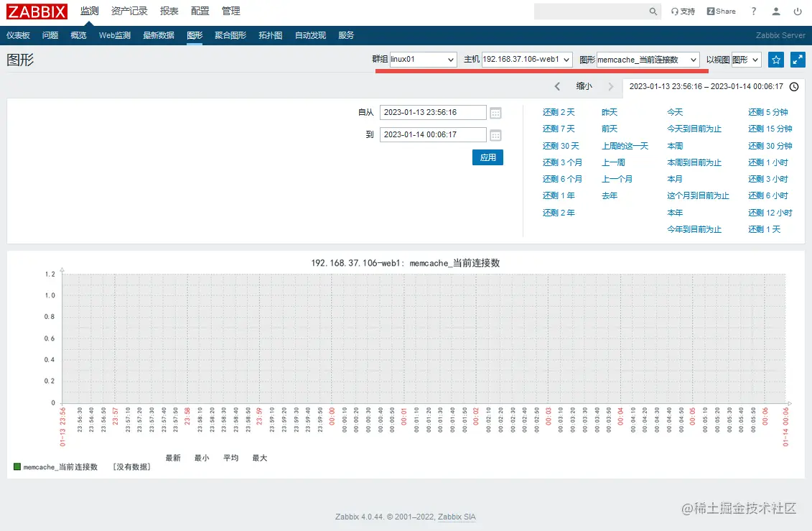Click the logout power icon
The image size is (812, 531).
click(x=798, y=11)
